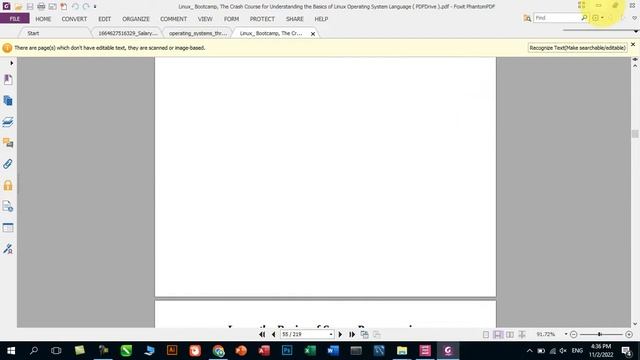The height and width of the screenshot is (360, 640).
Task: Open Photoshop from the taskbar
Action: [x=287, y=351]
